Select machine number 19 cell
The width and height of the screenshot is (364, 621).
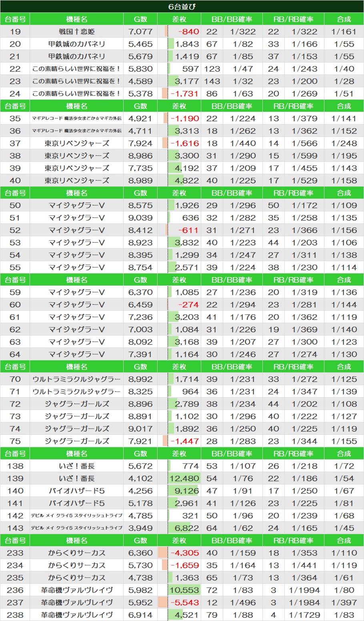[15, 32]
